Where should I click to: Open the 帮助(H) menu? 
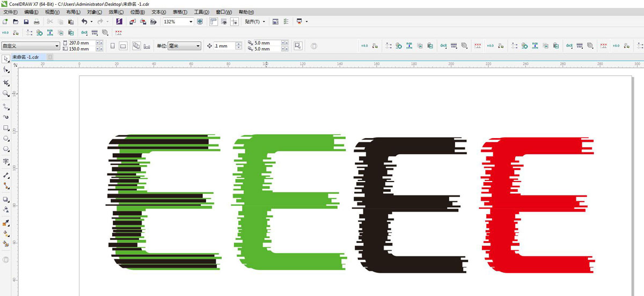point(247,12)
